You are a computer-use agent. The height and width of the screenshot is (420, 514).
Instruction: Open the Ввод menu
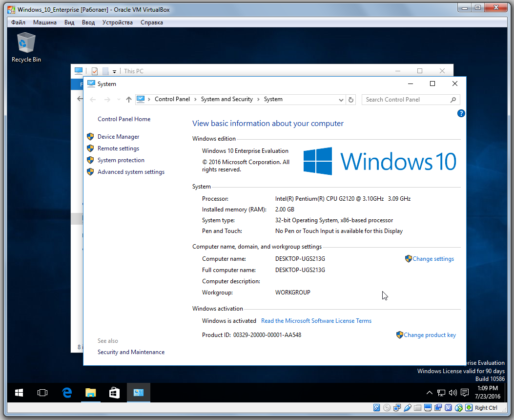pos(88,22)
